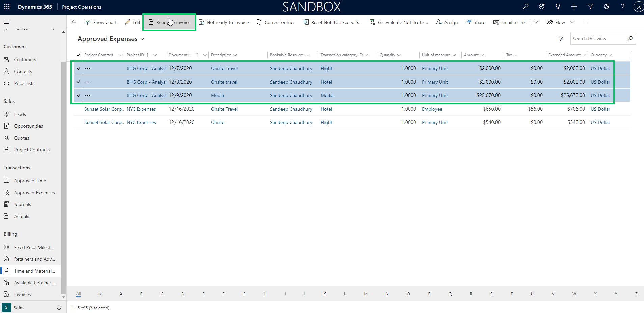Click the Not ready to invoice button
644x313 pixels.
(x=224, y=22)
